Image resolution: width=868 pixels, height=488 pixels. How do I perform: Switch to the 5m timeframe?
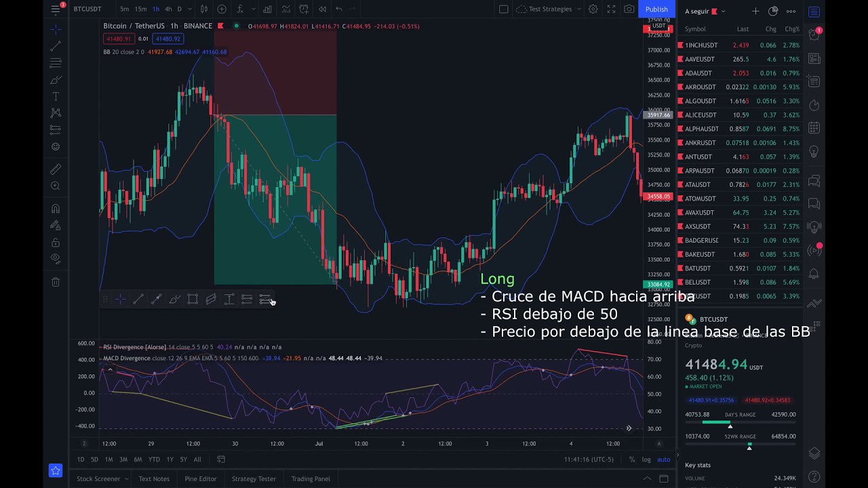click(125, 9)
